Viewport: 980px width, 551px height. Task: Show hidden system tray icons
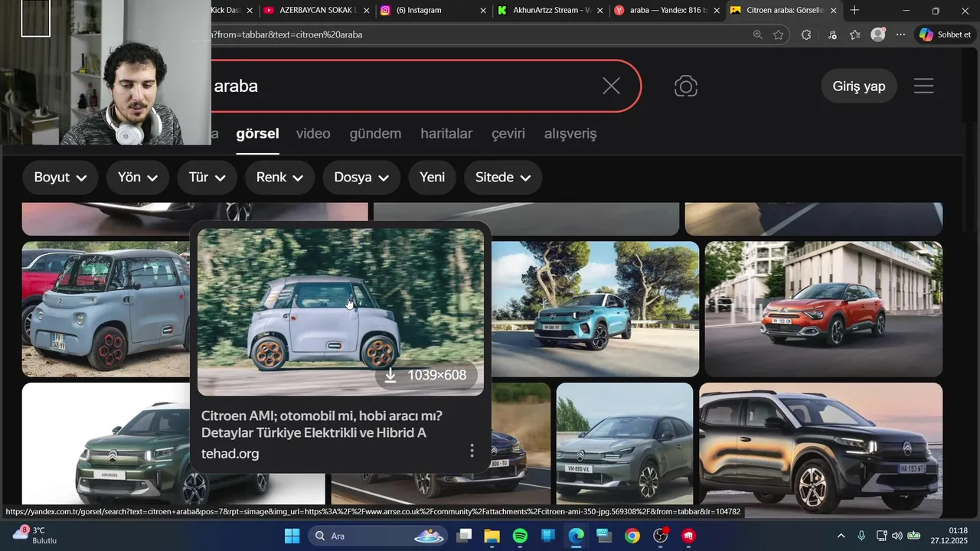pyautogui.click(x=841, y=536)
